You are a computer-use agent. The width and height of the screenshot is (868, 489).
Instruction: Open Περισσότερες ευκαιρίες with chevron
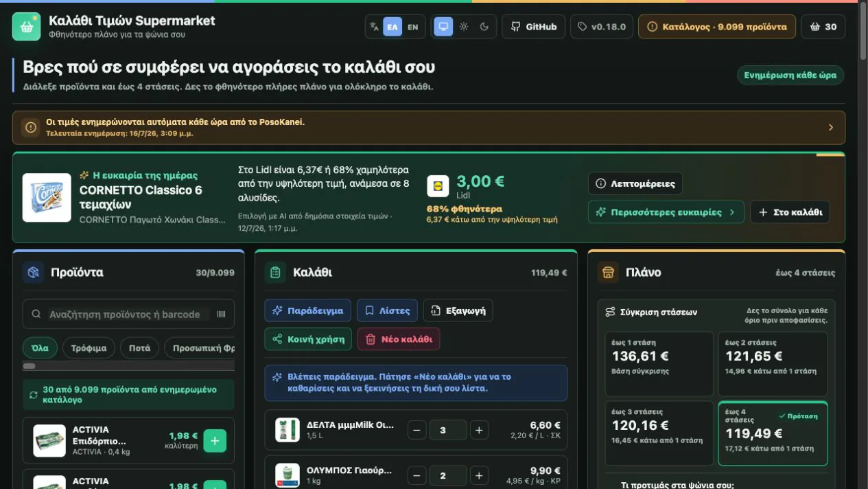point(666,212)
